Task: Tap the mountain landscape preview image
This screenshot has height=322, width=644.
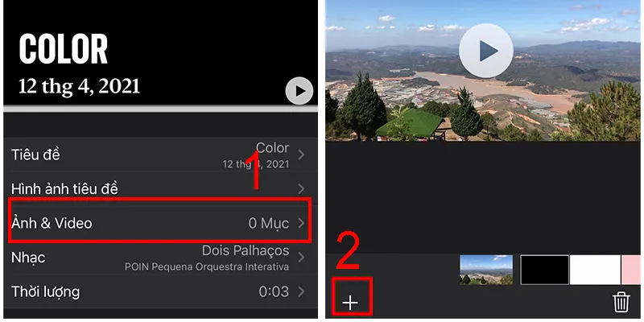Action: [483, 71]
